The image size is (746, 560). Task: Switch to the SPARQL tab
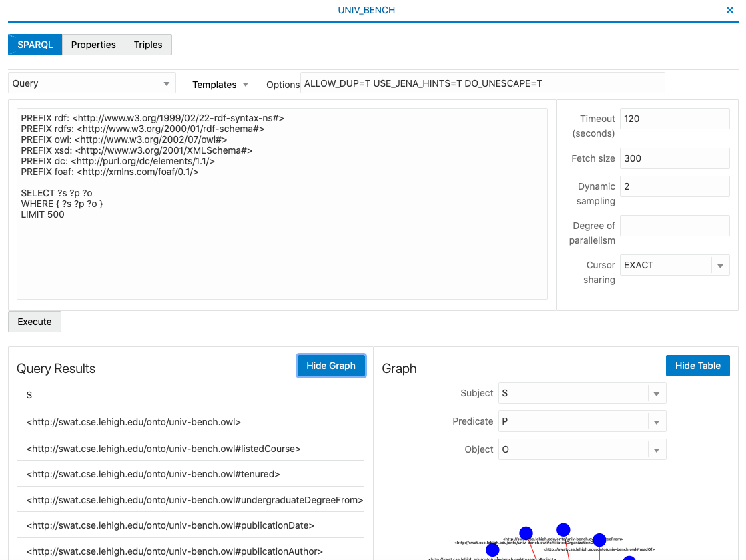[x=35, y=45]
